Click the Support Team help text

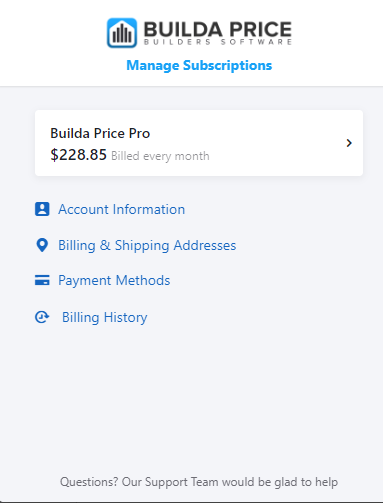point(199,482)
